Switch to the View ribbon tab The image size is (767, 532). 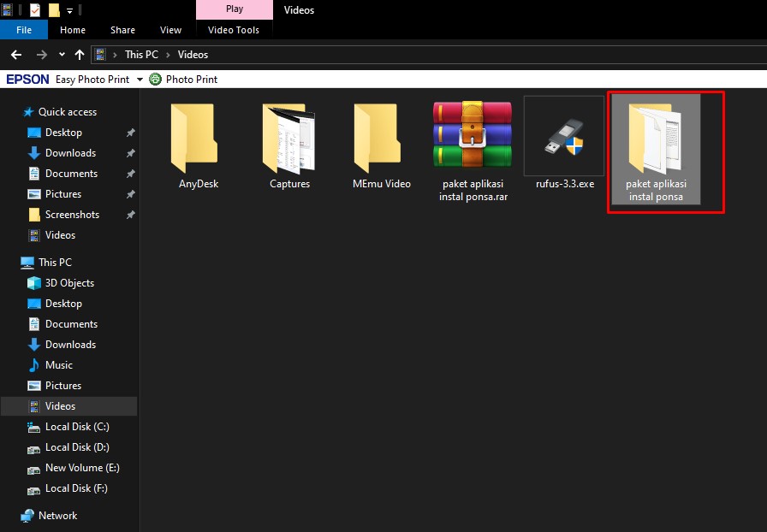(170, 30)
